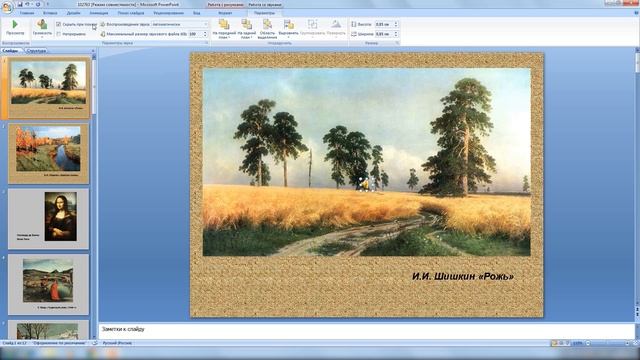Undo the last action via quick access toolbar
Image resolution: width=640 pixels, height=360 pixels.
pyautogui.click(x=27, y=4)
